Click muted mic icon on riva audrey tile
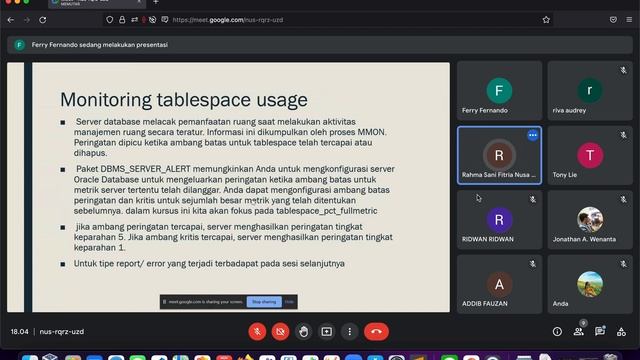Screen dimensions: 640x360 tap(623, 70)
